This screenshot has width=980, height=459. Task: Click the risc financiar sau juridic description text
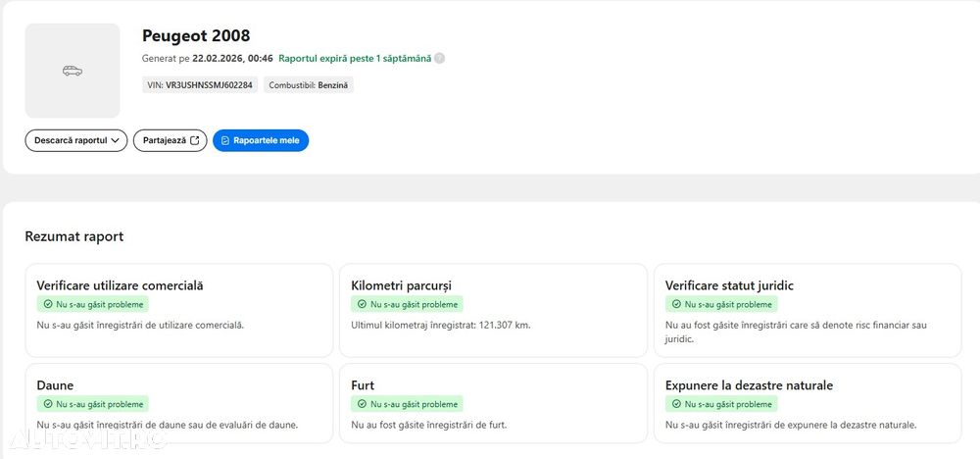pyautogui.click(x=796, y=332)
